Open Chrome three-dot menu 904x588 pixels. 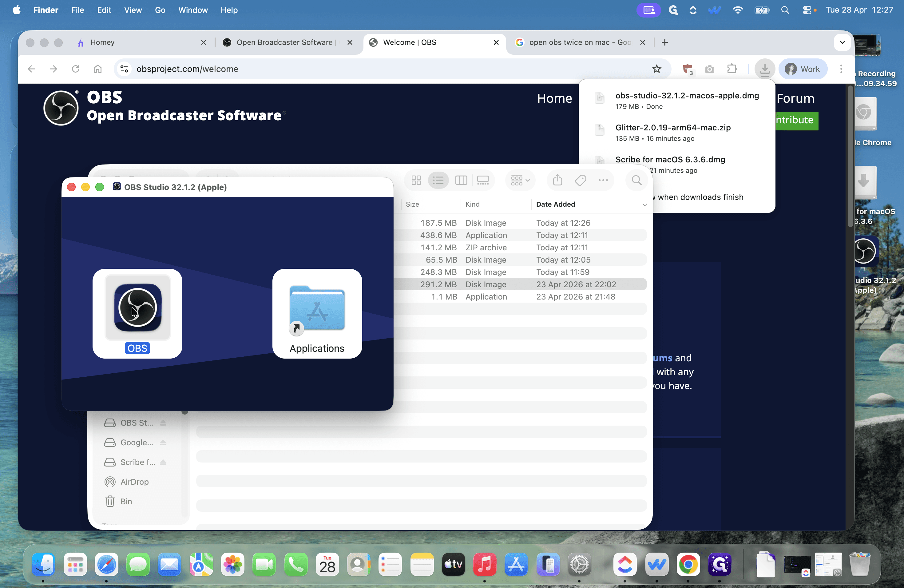pos(841,69)
